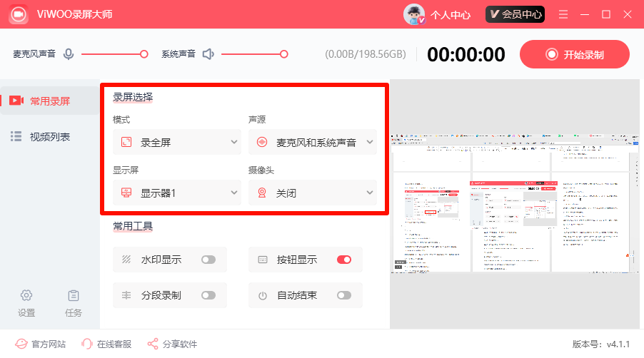
Task: Click the screen preview thumbnail
Action: pyautogui.click(x=515, y=203)
